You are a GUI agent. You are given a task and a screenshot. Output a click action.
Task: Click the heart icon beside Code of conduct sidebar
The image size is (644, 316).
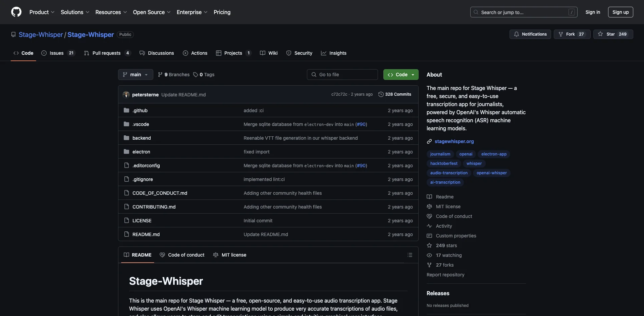tap(429, 216)
